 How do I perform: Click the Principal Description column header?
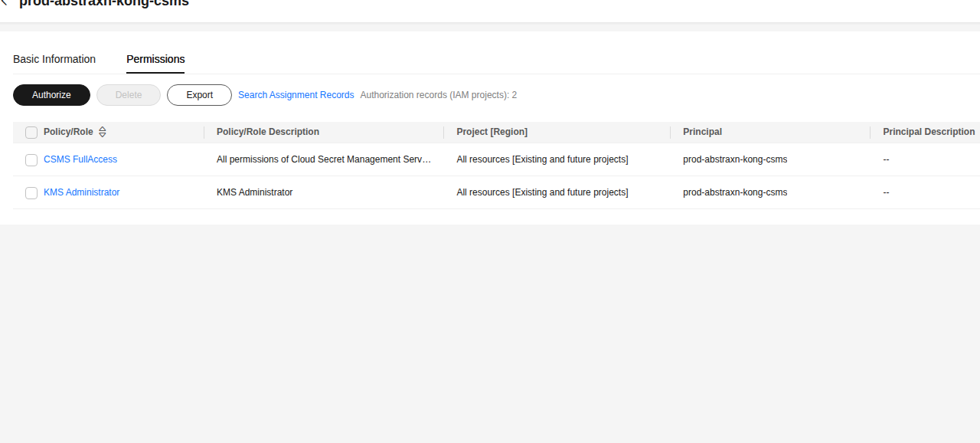[x=928, y=132]
